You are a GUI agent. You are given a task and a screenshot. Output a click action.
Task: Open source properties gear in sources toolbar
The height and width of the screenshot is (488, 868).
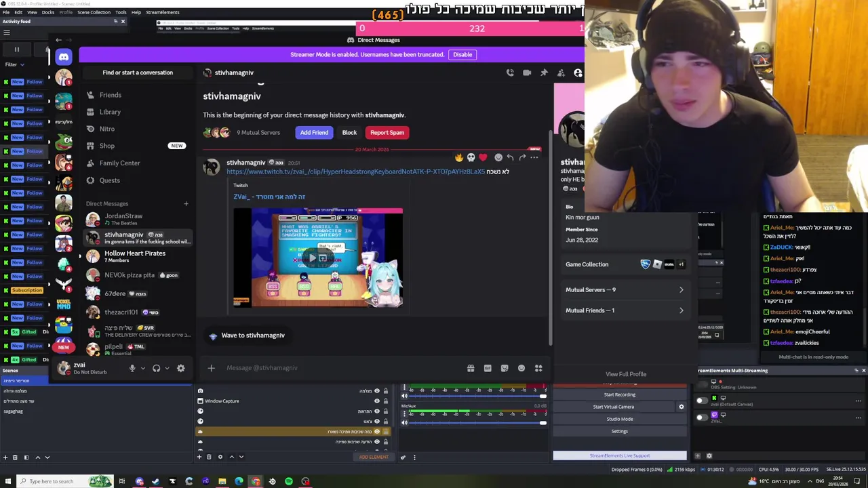(x=220, y=457)
